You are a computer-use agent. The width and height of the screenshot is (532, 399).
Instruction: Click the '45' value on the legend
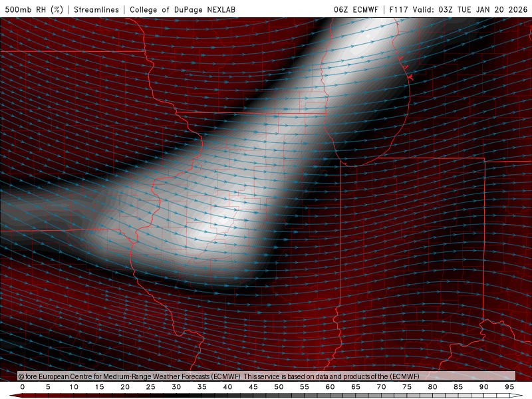(253, 387)
